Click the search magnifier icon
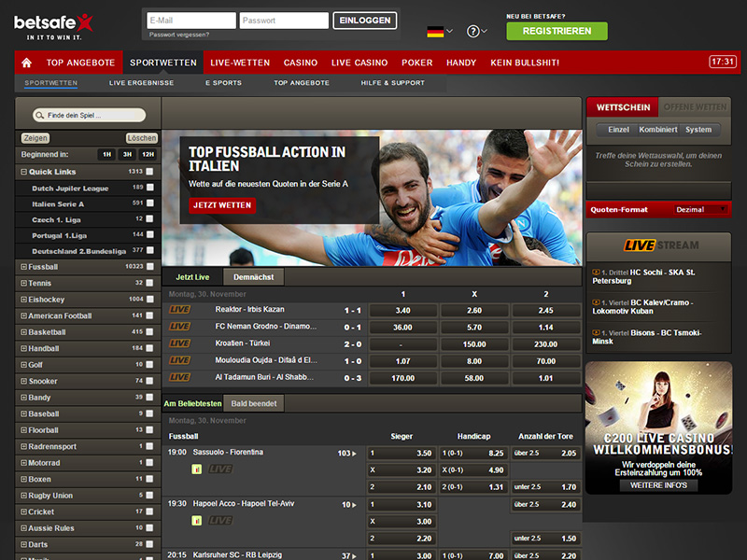The image size is (747, 560). pyautogui.click(x=40, y=115)
